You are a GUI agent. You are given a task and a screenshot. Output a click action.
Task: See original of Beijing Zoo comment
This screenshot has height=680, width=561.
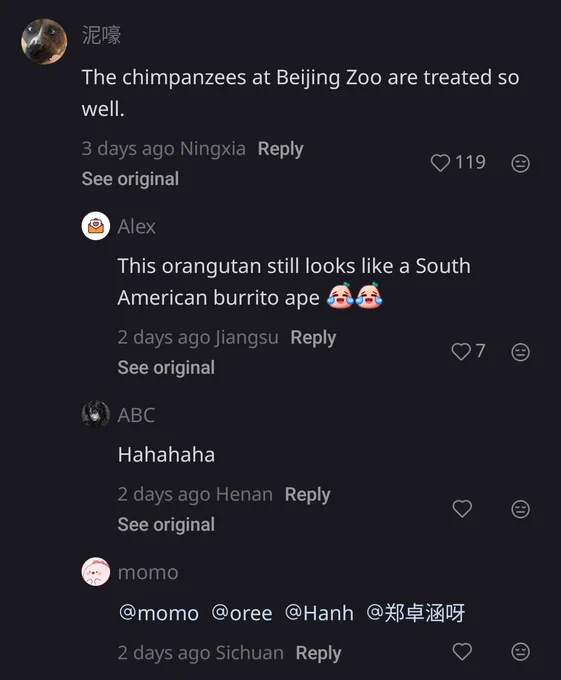point(130,179)
